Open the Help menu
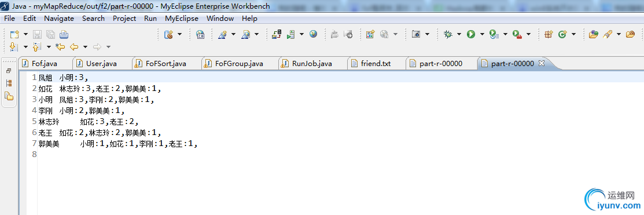This screenshot has height=215, width=644. (250, 19)
